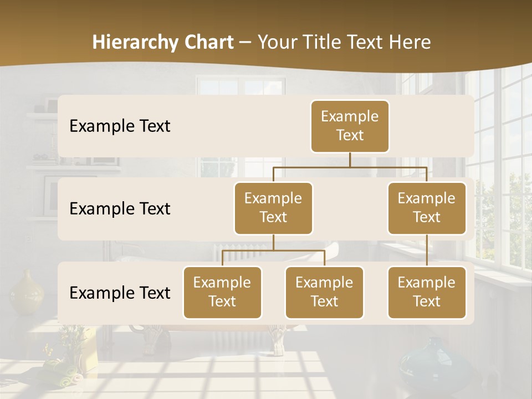Click connector joining bottom-left and bottom-middle boxes
The height and width of the screenshot is (399, 532).
click(273, 250)
